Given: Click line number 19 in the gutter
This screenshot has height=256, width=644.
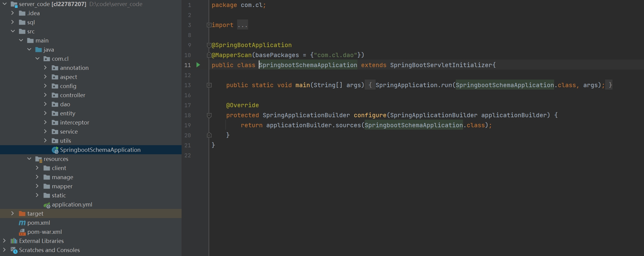Looking at the screenshot, I should (188, 125).
